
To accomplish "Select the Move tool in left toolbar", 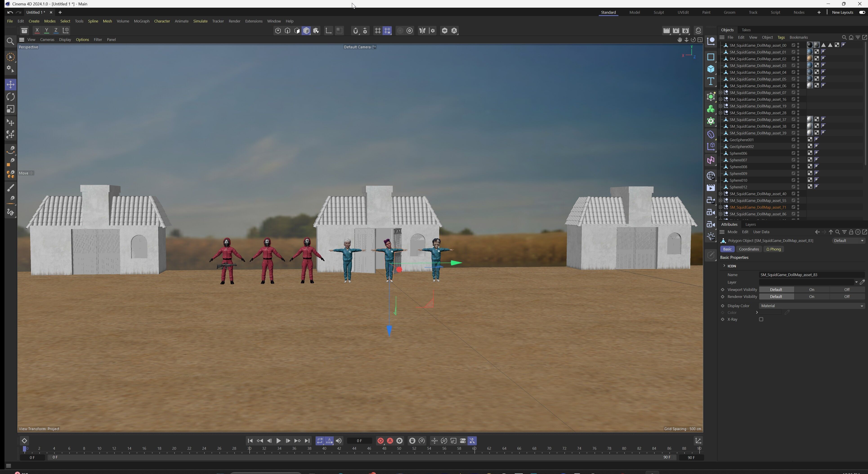I will (x=10, y=85).
